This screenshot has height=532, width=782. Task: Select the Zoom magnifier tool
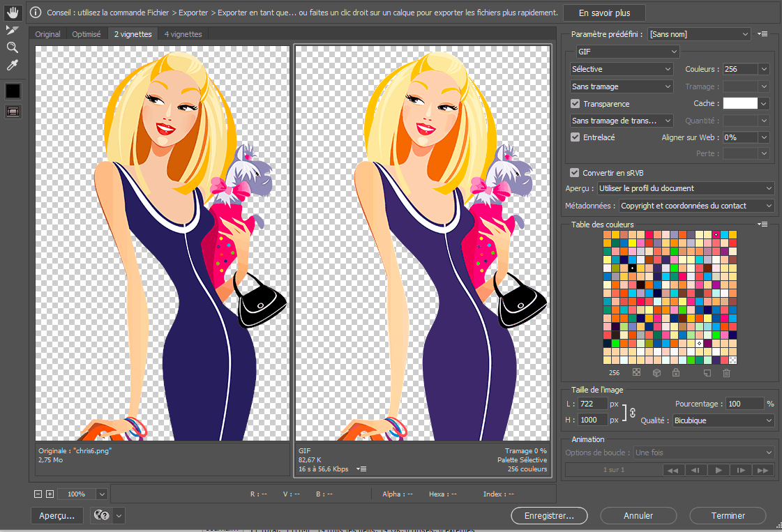pyautogui.click(x=13, y=47)
